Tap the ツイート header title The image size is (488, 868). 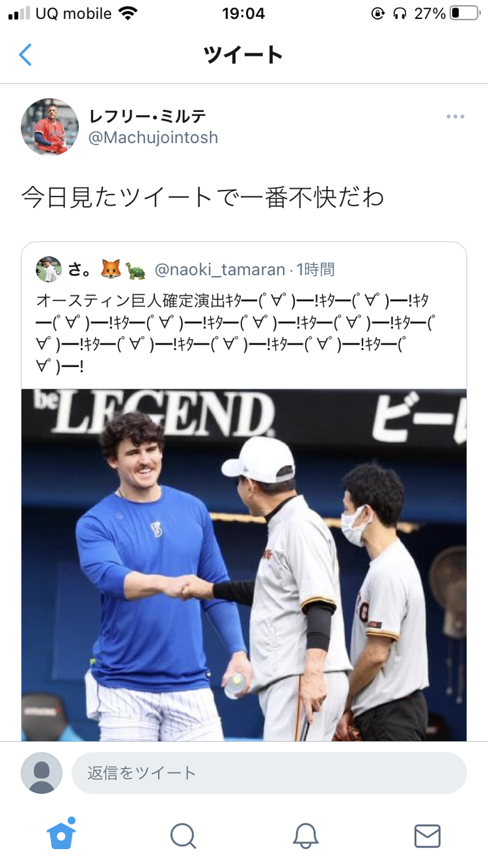click(x=243, y=55)
